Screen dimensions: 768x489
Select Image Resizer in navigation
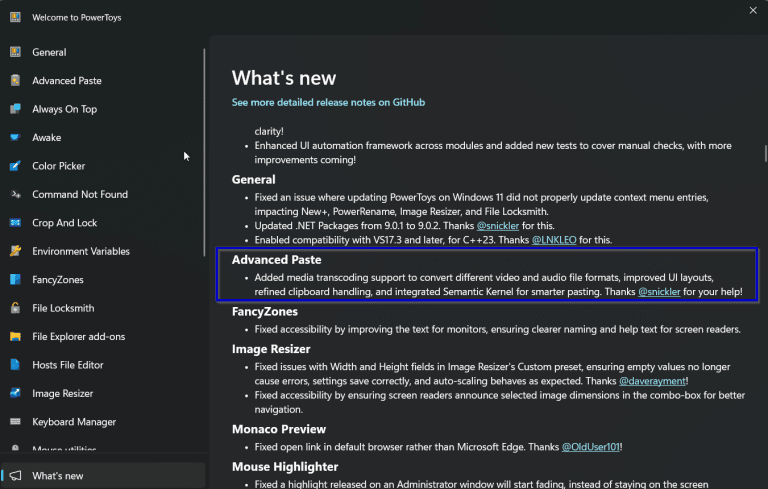102,393
